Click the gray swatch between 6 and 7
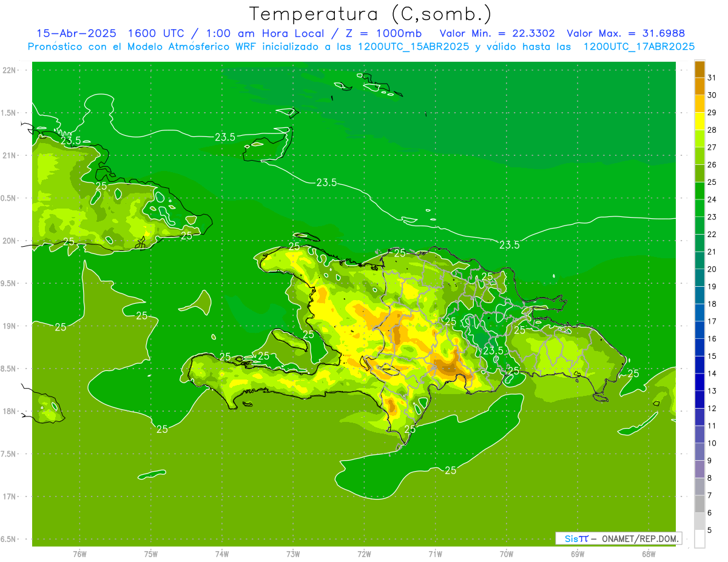728x562 pixels. click(699, 504)
